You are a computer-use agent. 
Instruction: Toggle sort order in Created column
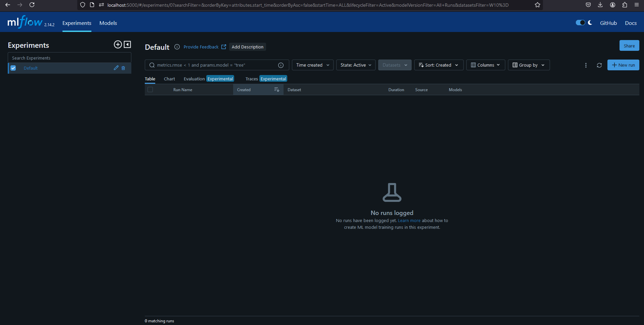tap(277, 89)
